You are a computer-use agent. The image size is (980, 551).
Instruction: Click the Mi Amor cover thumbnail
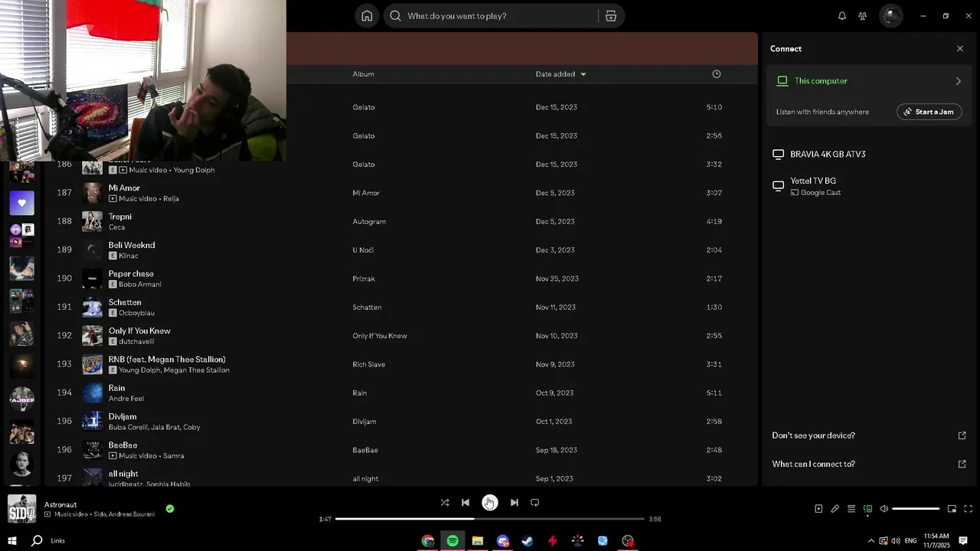[x=92, y=193]
